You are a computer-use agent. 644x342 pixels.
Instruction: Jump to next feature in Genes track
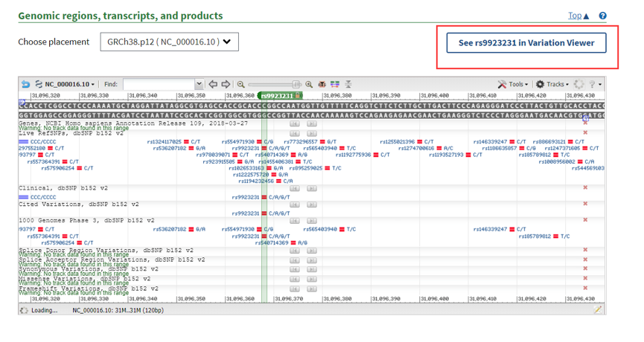312,123
